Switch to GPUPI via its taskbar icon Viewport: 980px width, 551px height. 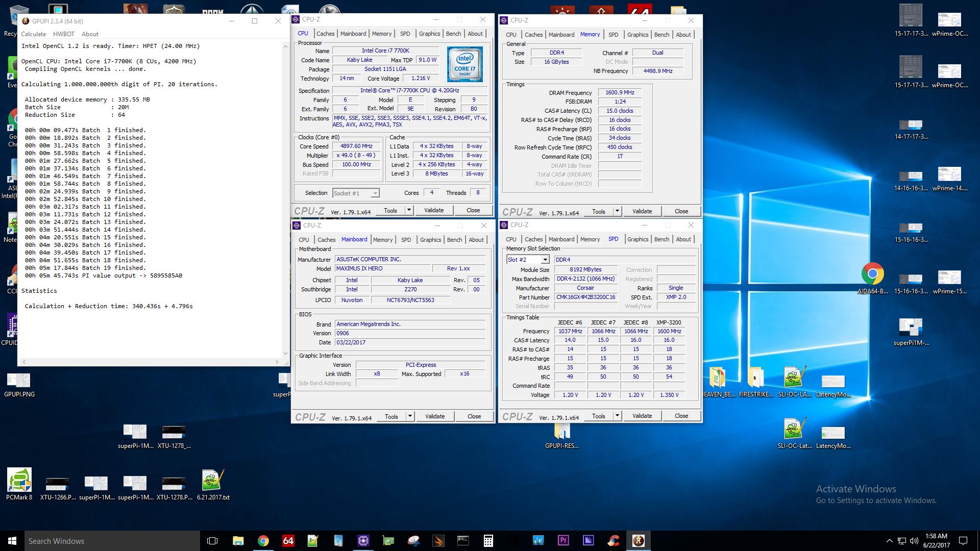(638, 541)
